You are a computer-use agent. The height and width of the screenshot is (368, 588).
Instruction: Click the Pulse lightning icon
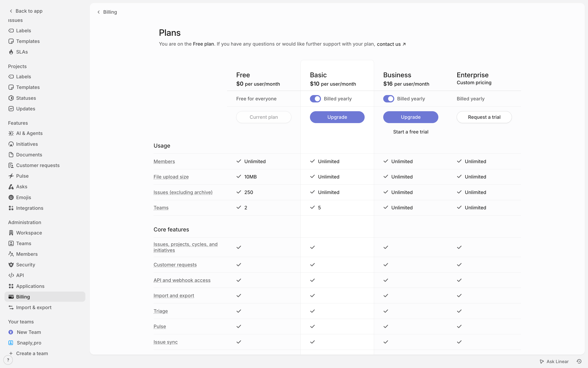[x=11, y=176]
